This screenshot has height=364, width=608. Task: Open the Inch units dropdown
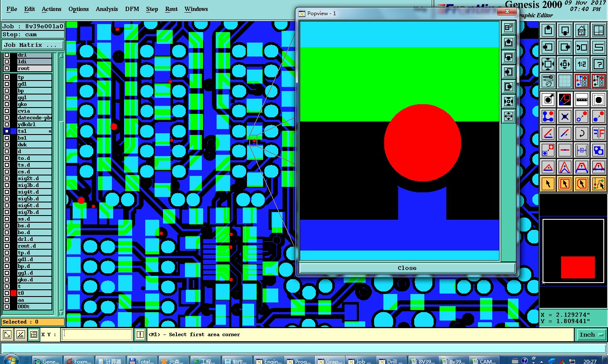pyautogui.click(x=591, y=334)
